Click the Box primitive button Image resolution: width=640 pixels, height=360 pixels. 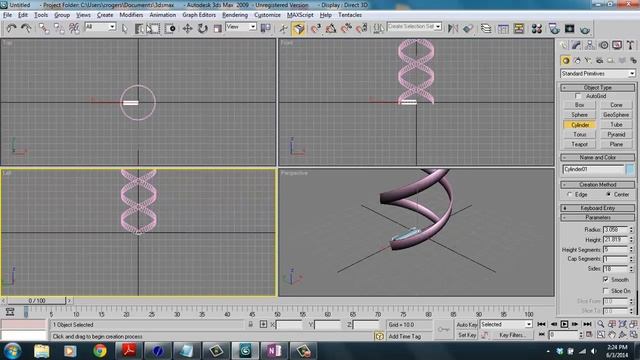pos(579,105)
